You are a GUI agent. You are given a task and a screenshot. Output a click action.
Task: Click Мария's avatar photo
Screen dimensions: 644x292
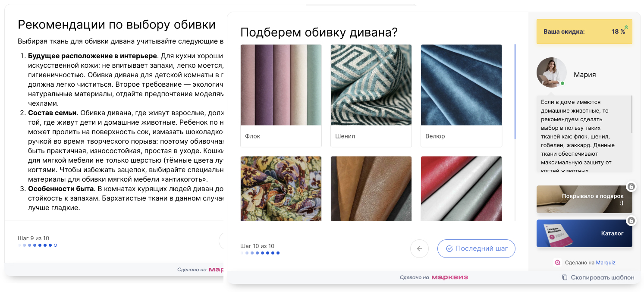click(551, 72)
